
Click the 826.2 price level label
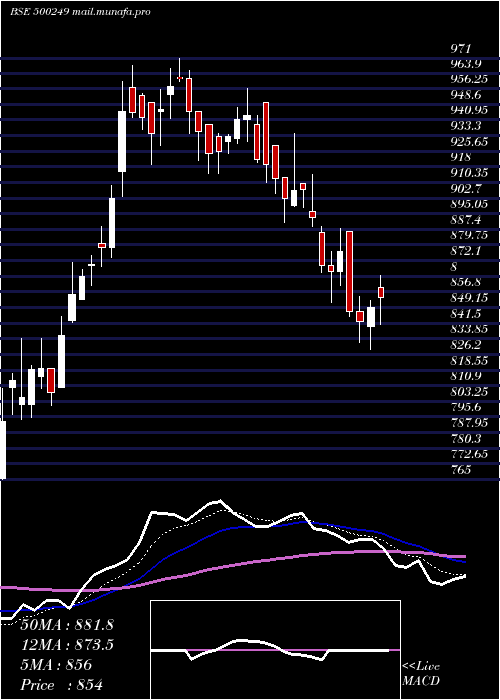pos(466,345)
